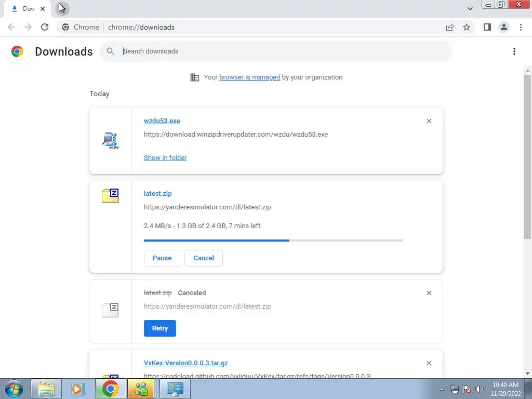532x399 pixels.
Task: Open the wzdu53.exe file link
Action: tap(162, 121)
